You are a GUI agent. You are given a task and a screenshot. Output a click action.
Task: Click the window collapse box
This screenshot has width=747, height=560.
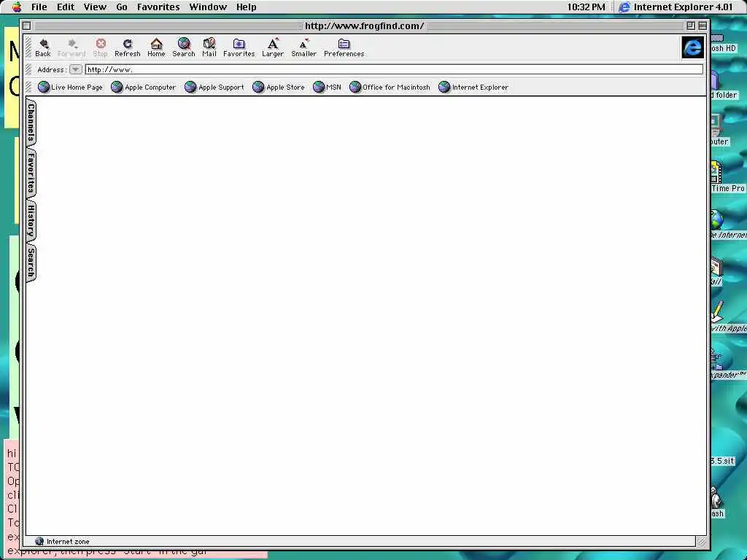point(703,26)
